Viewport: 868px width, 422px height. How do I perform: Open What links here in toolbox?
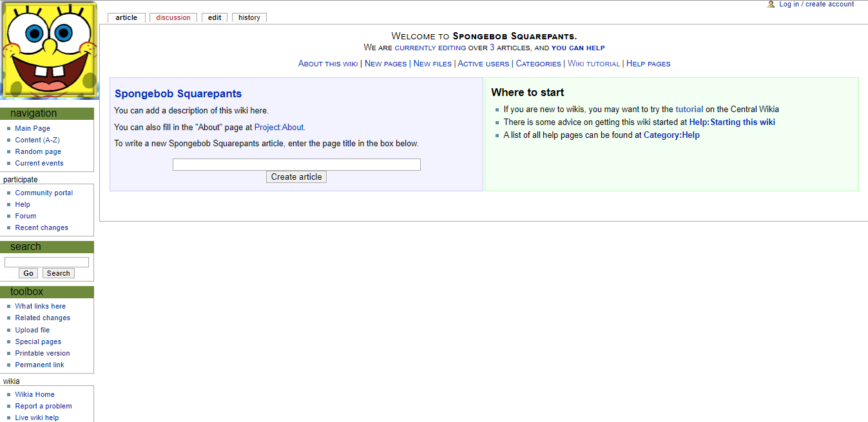click(41, 307)
